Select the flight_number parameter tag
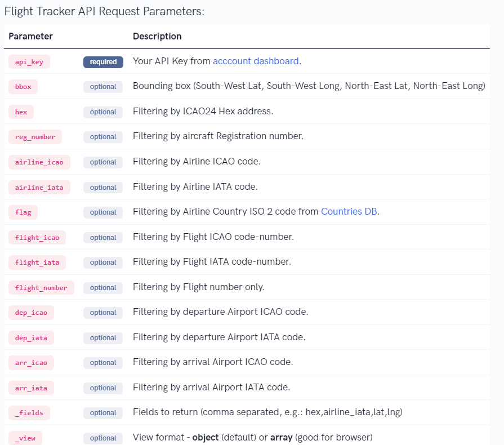This screenshot has width=504, height=445. coord(41,287)
